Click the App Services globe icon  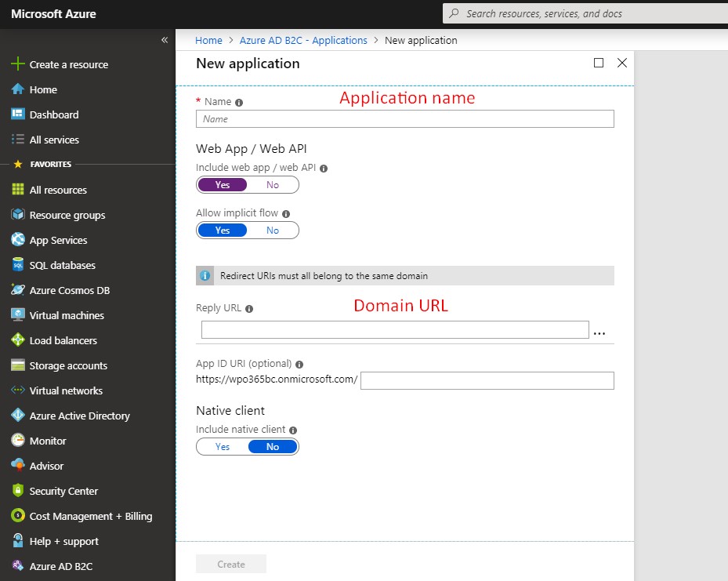(18, 239)
